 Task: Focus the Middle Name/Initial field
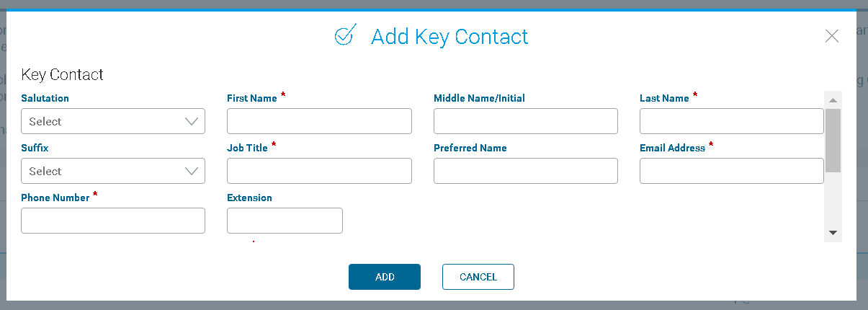[526, 121]
